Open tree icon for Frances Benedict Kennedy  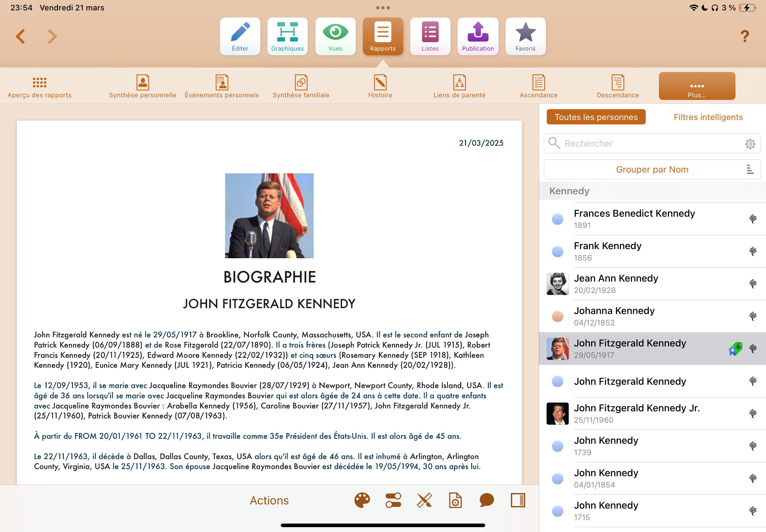(x=753, y=219)
